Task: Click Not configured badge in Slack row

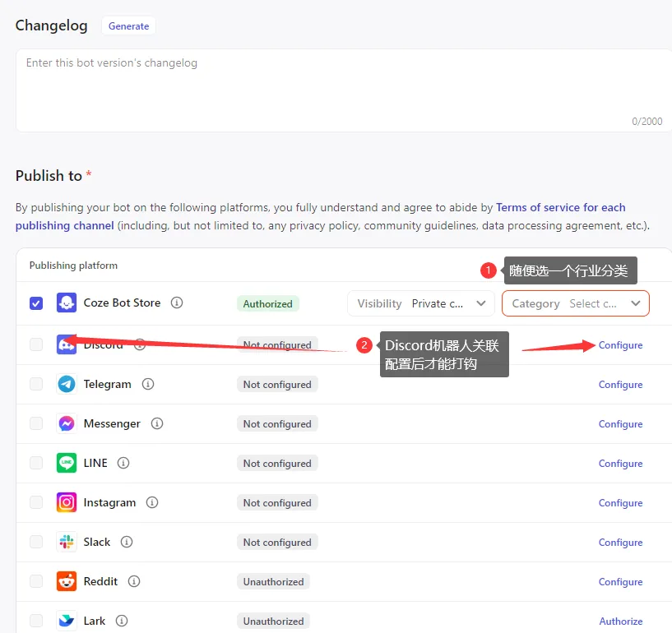Action: (x=277, y=543)
